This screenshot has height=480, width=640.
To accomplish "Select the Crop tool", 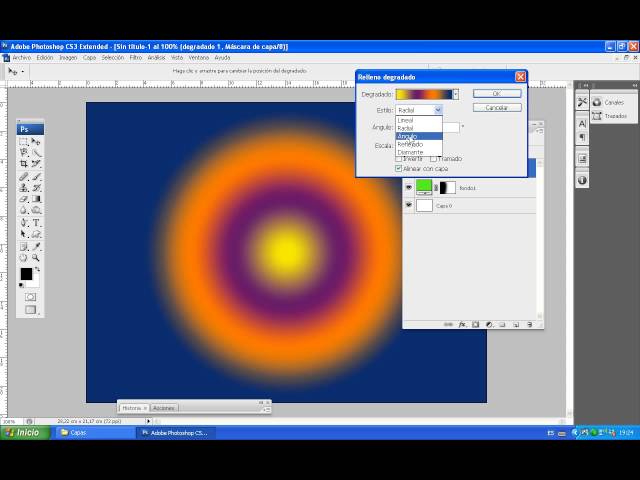I will (24, 164).
